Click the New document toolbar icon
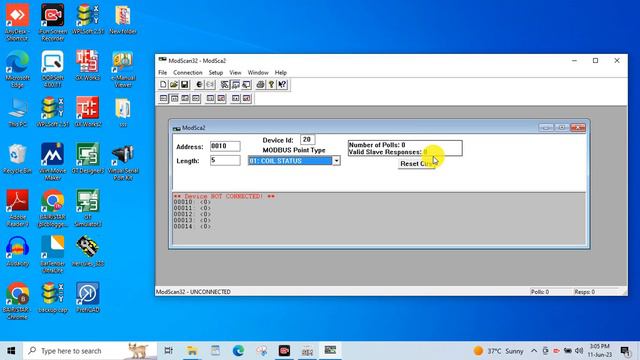Image resolution: width=640 pixels, height=360 pixels. (x=163, y=84)
